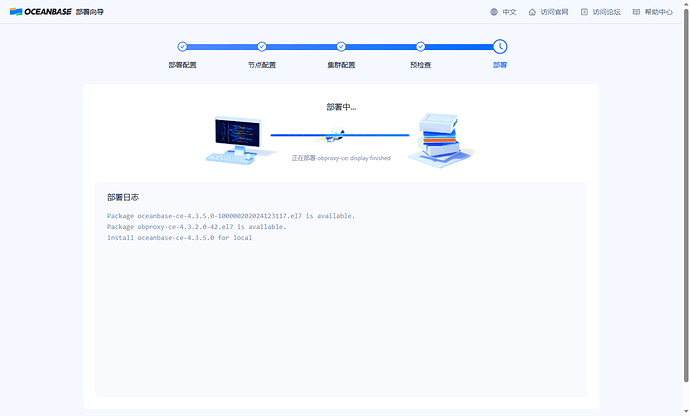Click the OceanBase logo

tap(40, 12)
